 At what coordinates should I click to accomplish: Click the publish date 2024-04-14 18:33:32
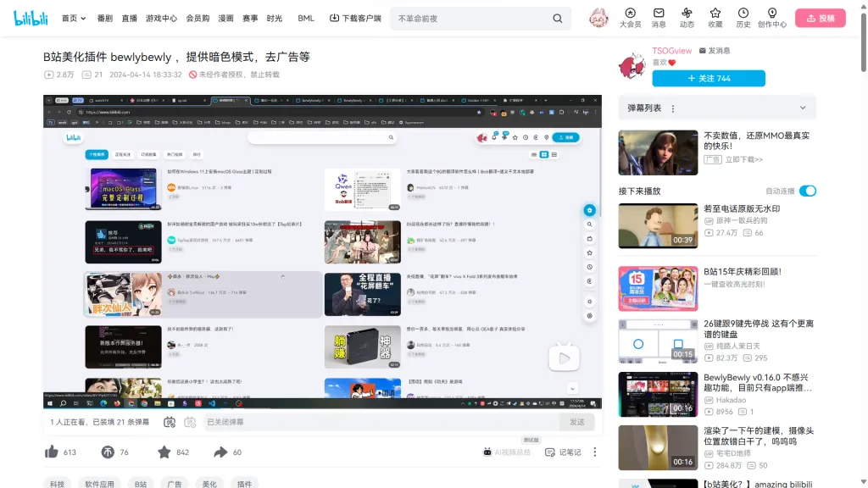click(146, 75)
